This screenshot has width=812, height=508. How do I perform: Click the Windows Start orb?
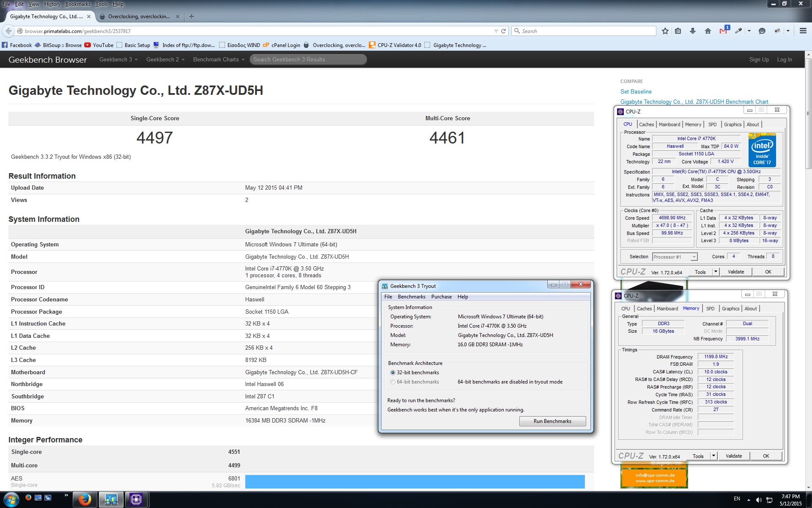(11, 500)
